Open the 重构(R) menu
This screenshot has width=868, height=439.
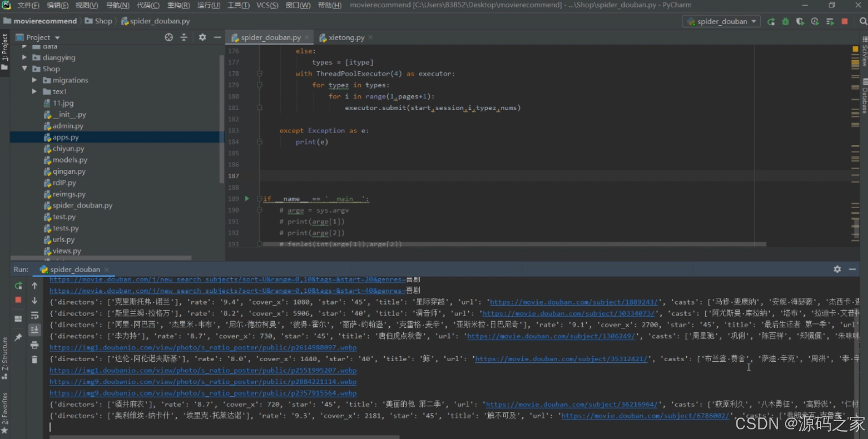(x=178, y=5)
